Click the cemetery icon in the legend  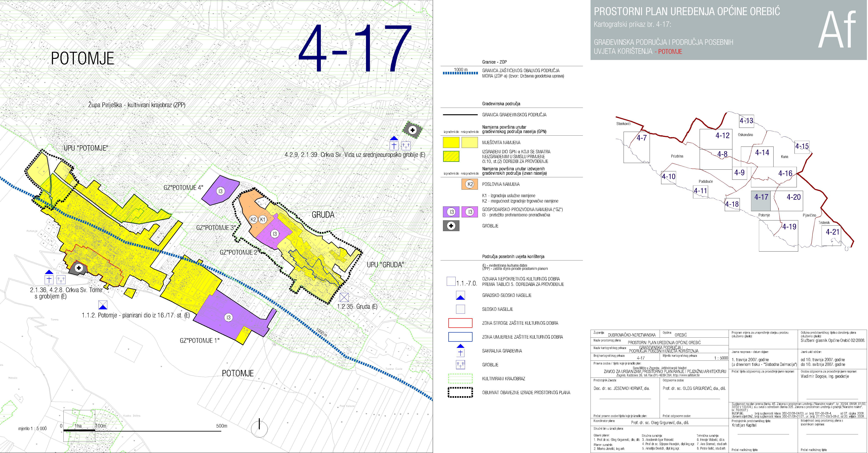click(x=451, y=226)
